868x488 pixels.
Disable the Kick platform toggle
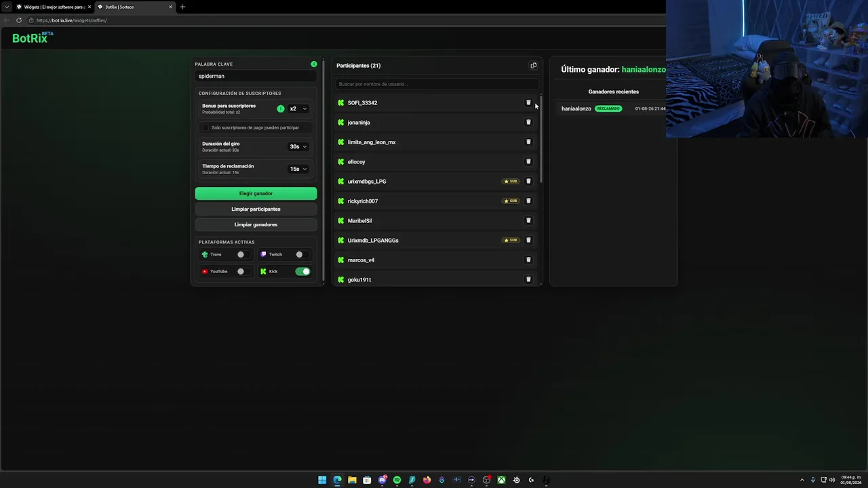[302, 272]
